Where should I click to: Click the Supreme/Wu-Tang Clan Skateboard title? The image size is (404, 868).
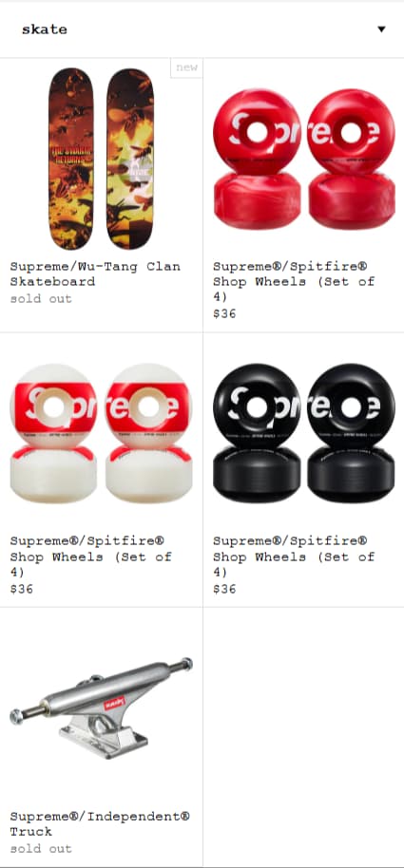pyautogui.click(x=95, y=274)
